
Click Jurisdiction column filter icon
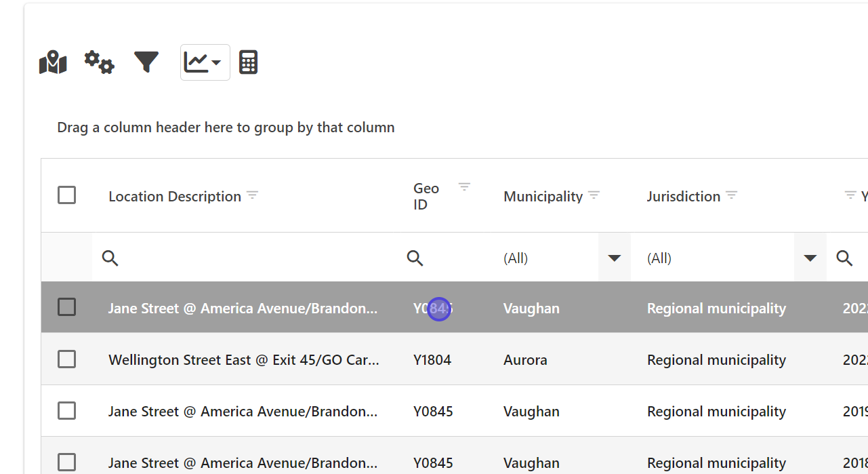(x=731, y=195)
